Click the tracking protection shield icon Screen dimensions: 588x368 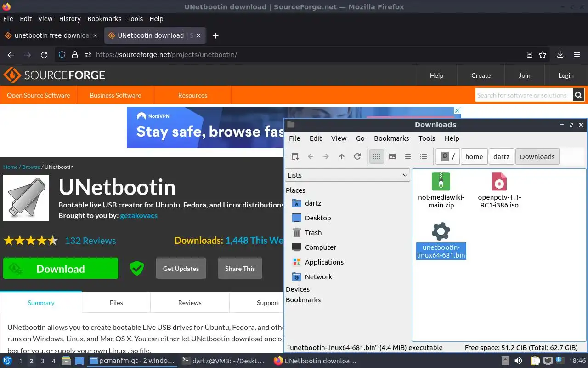tap(62, 55)
